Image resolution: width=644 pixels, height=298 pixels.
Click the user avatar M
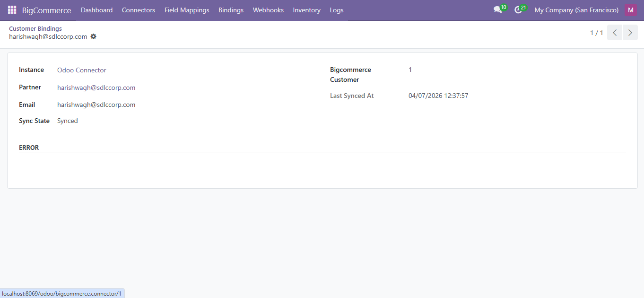point(630,10)
